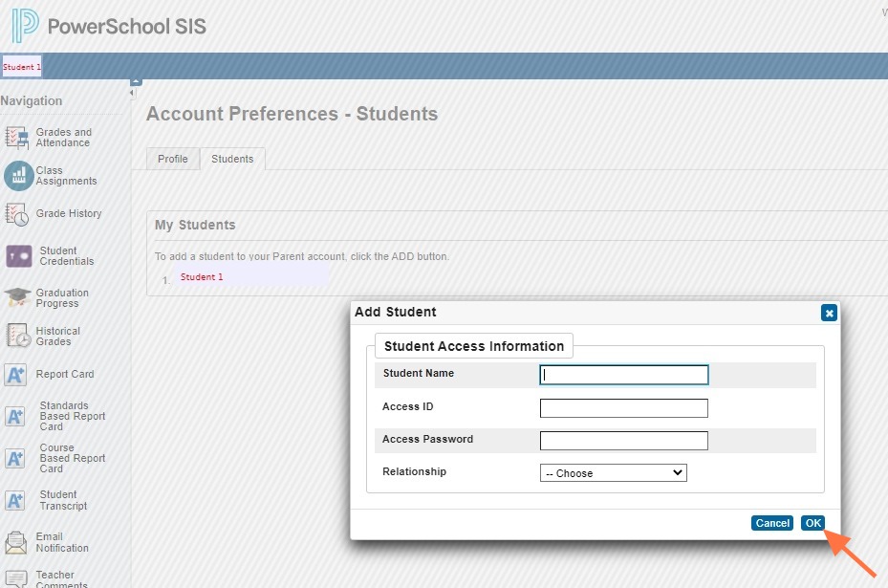
Task: Open Standards Based Report Card icon
Action: coord(15,416)
